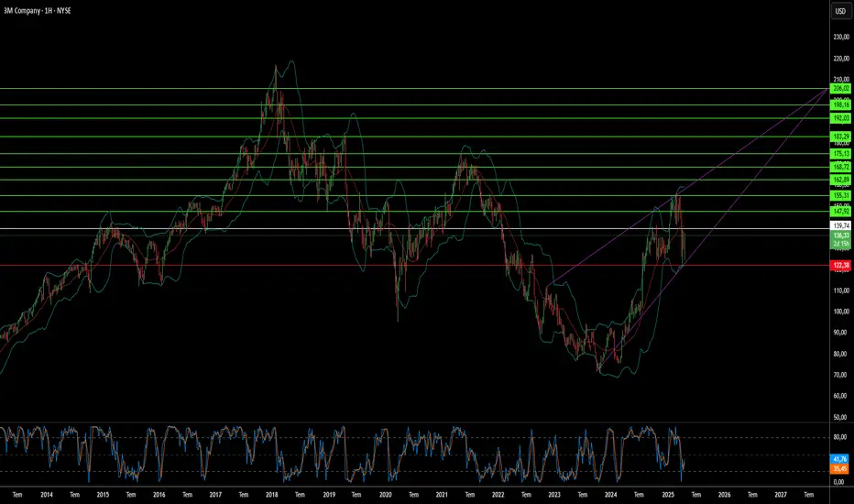
Task: Select the 175,13 horizontal line label
Action: coord(841,154)
